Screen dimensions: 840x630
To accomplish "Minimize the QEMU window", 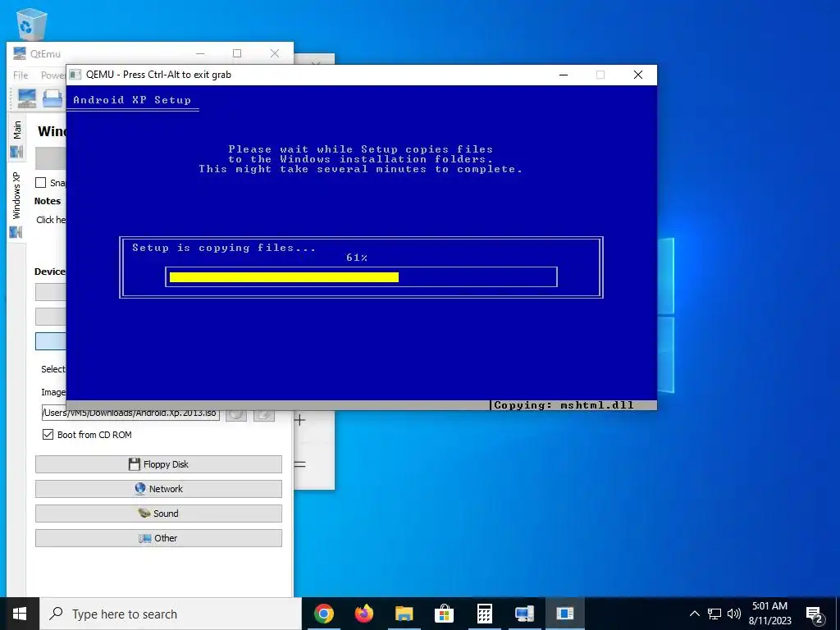I will pos(564,75).
